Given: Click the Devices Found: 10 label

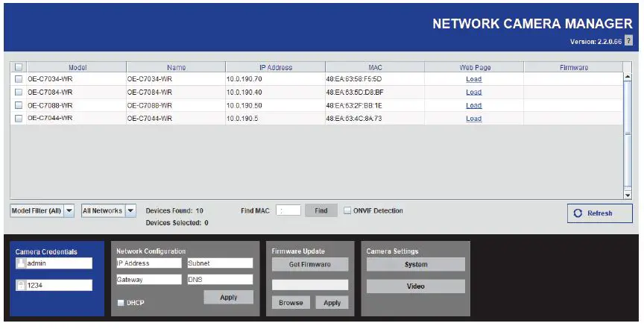Looking at the screenshot, I should 174,210.
